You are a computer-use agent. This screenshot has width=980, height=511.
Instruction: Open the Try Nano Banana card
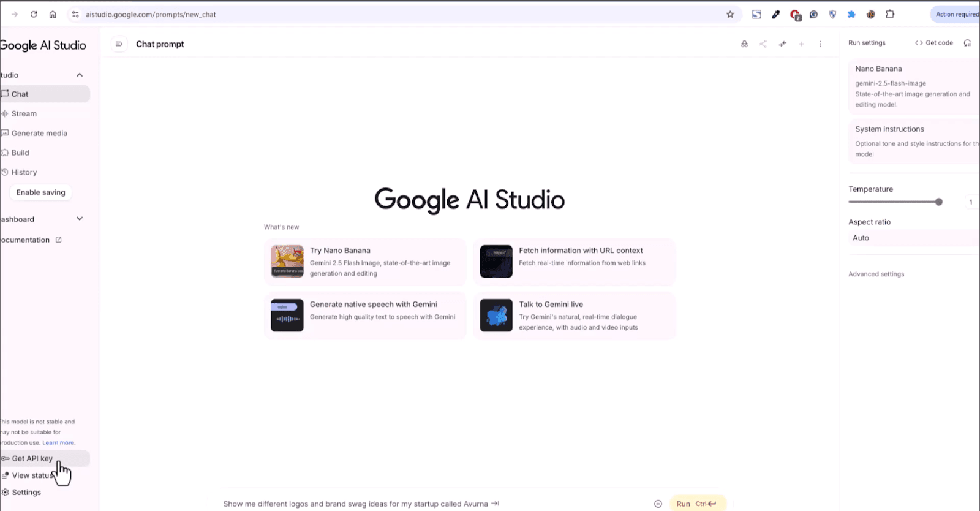365,262
